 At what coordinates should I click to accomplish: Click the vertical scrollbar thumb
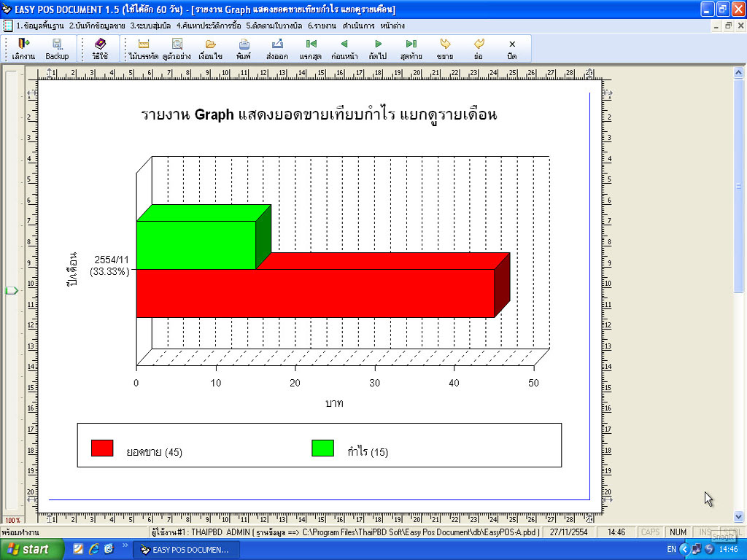click(738, 186)
